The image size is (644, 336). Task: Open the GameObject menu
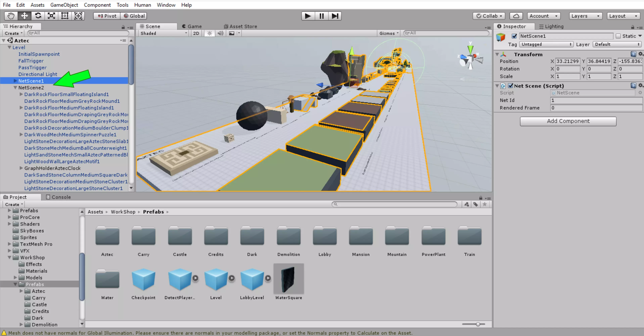(64, 5)
